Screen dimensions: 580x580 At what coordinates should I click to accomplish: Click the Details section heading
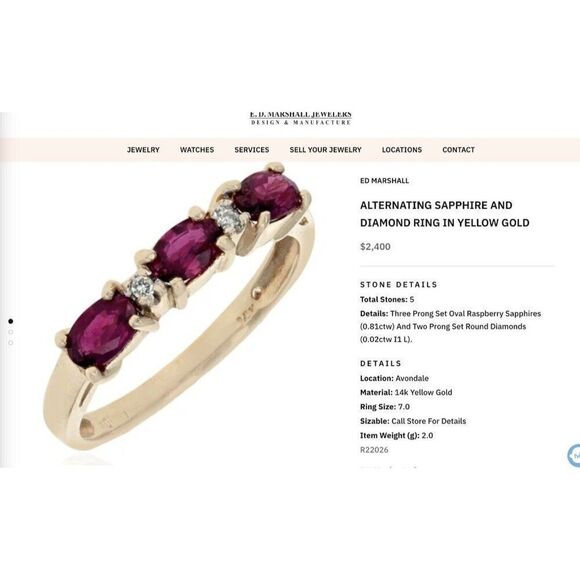pos(381,363)
